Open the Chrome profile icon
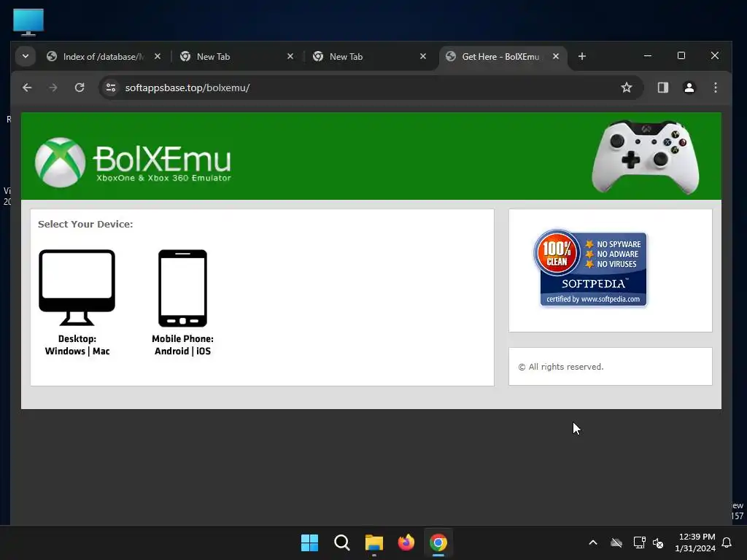 click(x=689, y=87)
